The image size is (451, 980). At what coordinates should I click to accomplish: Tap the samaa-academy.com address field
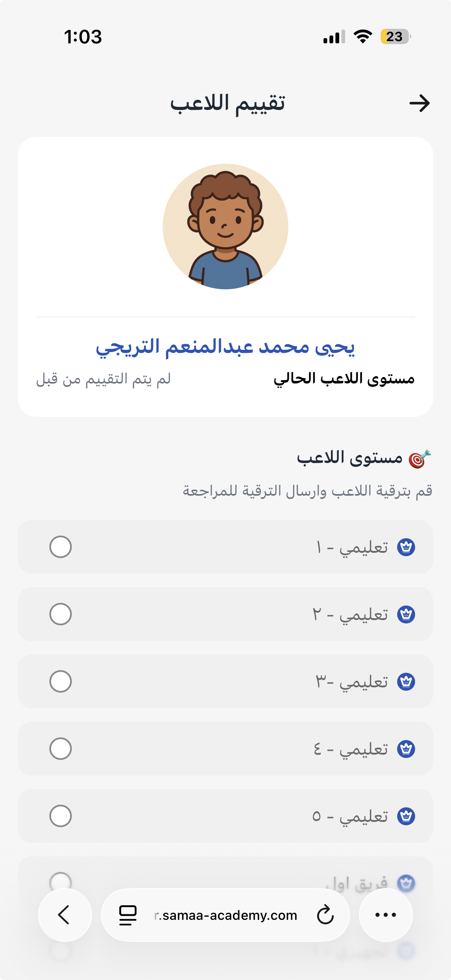[226, 915]
